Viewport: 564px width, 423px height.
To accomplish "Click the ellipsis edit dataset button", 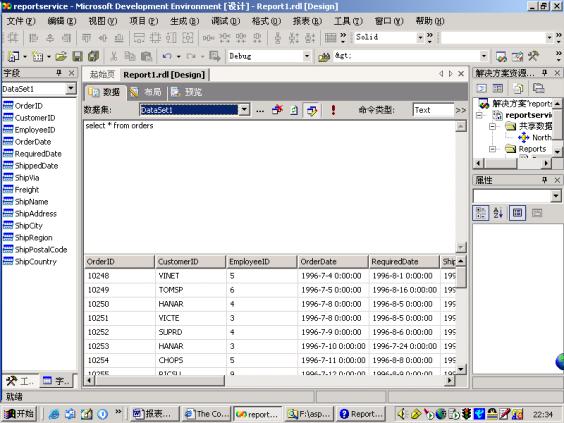I will click(260, 111).
